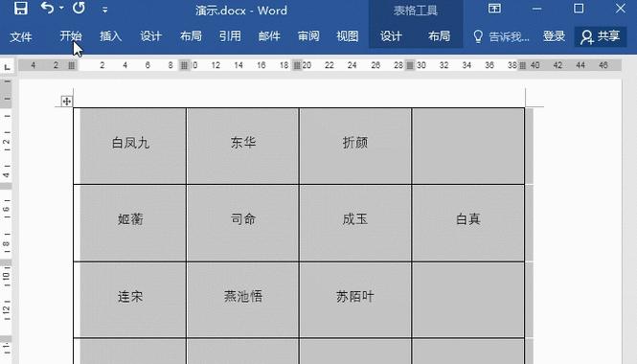
Task: Click the lightbulb Tell me icon
Action: click(478, 37)
